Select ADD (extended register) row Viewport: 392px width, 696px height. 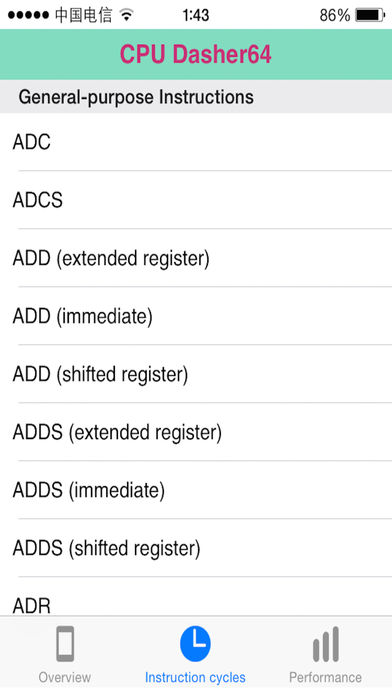click(196, 258)
